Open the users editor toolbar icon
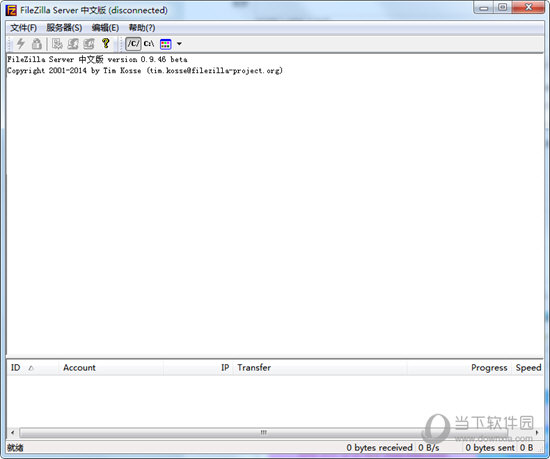The height and width of the screenshot is (459, 550). tap(73, 44)
